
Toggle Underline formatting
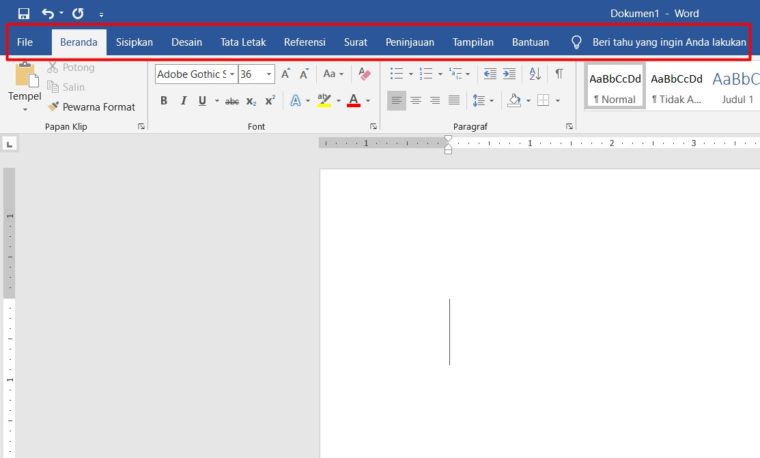click(x=202, y=100)
